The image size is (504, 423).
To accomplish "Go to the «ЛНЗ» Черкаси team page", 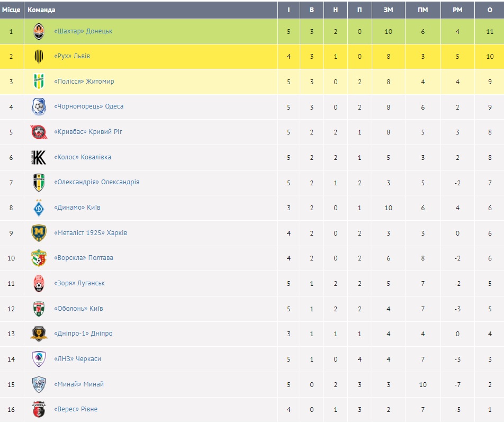I will coord(77,359).
